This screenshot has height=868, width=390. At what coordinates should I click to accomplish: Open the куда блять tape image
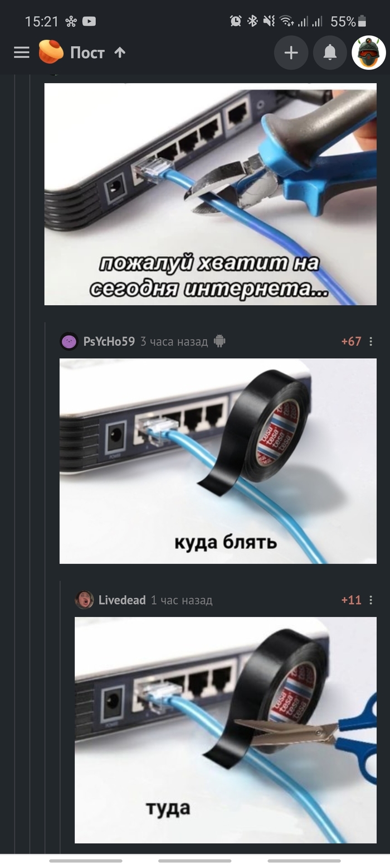point(218,461)
